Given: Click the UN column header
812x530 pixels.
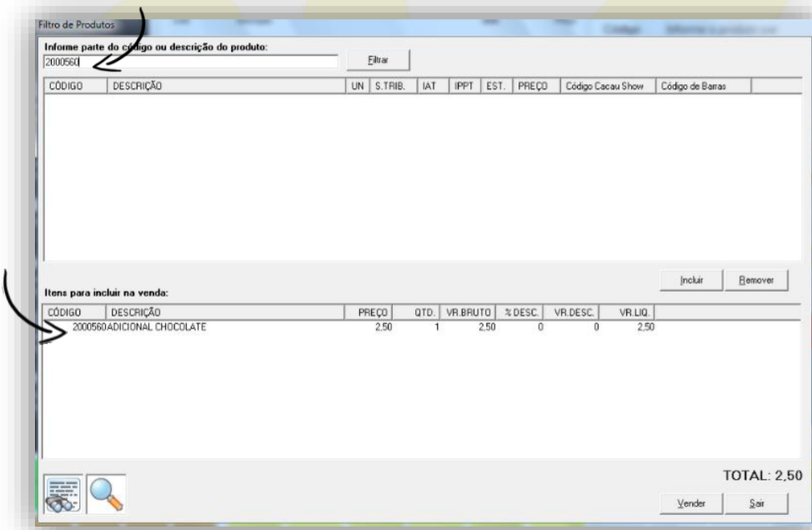Looking at the screenshot, I should pyautogui.click(x=358, y=86).
